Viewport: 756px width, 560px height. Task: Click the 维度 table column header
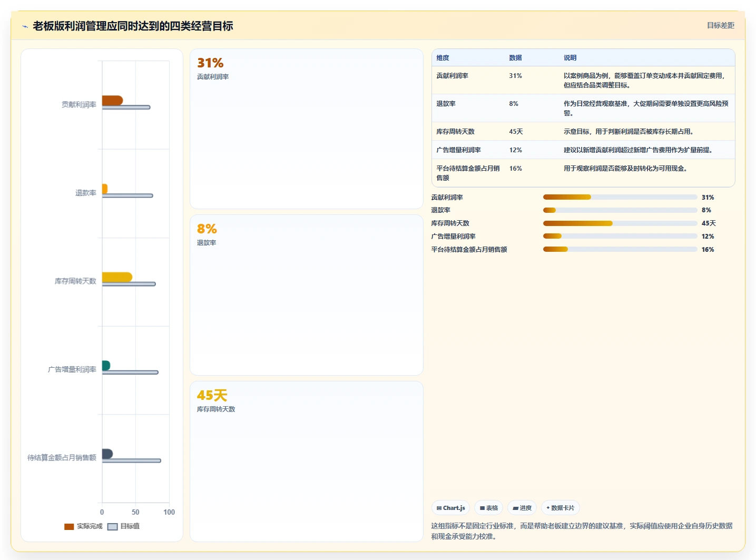point(443,58)
